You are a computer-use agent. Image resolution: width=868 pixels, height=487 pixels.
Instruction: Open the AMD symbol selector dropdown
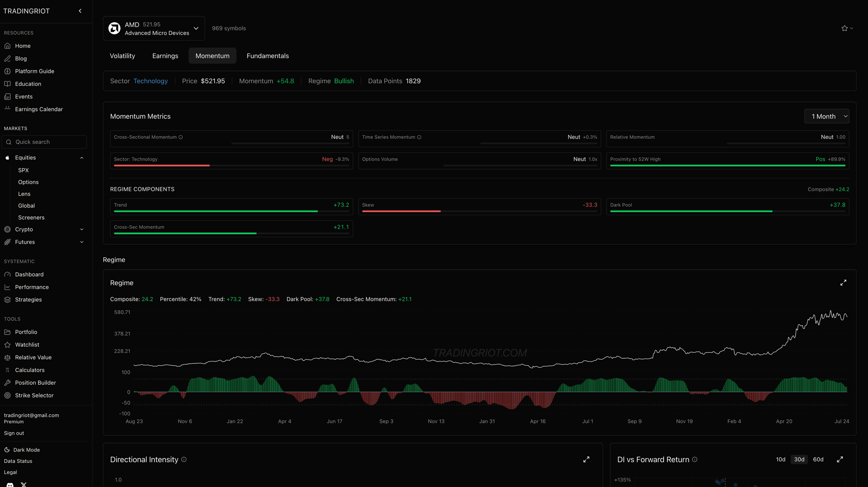coord(154,28)
